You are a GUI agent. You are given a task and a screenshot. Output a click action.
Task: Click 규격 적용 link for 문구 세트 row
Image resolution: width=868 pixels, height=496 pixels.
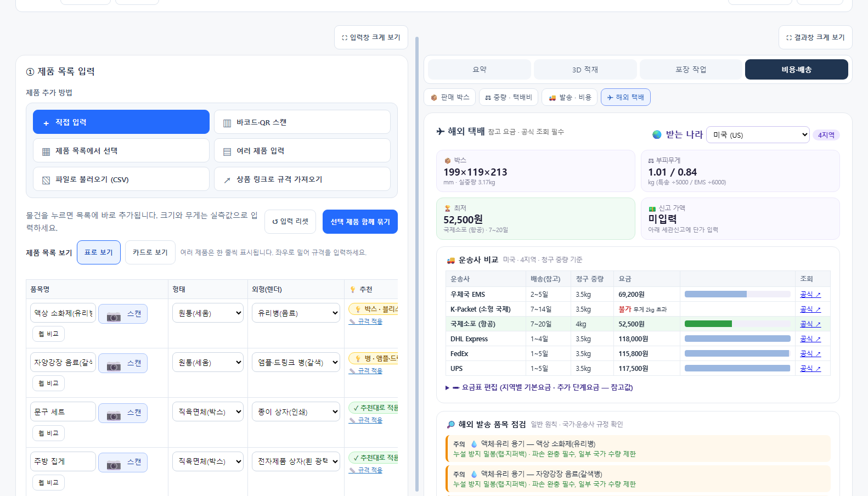pos(366,420)
